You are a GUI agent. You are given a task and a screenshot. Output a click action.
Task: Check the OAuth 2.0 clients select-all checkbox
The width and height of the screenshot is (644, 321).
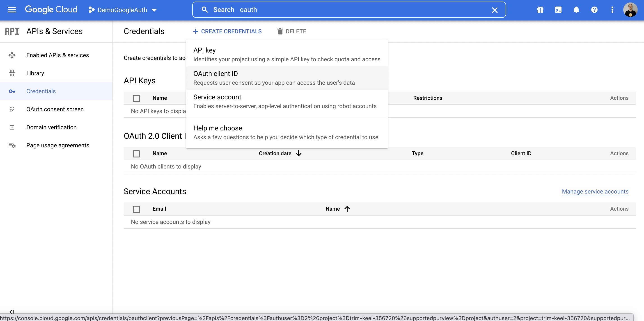pos(136,154)
